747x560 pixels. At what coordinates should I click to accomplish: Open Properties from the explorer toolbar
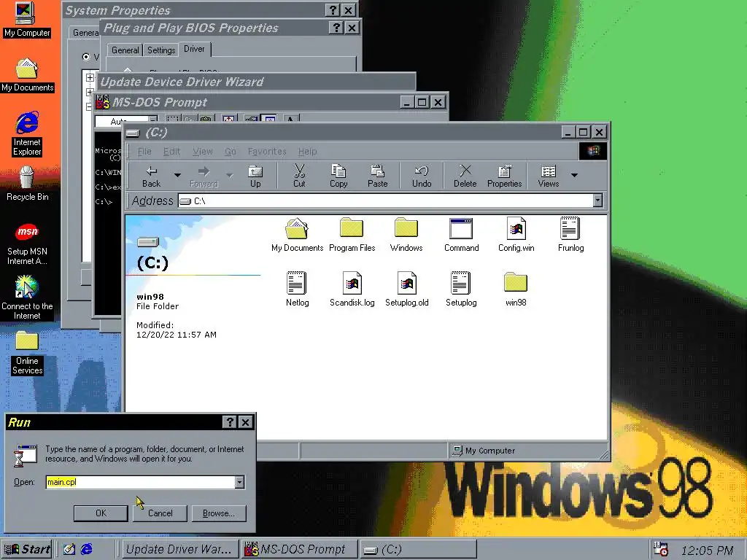(505, 176)
